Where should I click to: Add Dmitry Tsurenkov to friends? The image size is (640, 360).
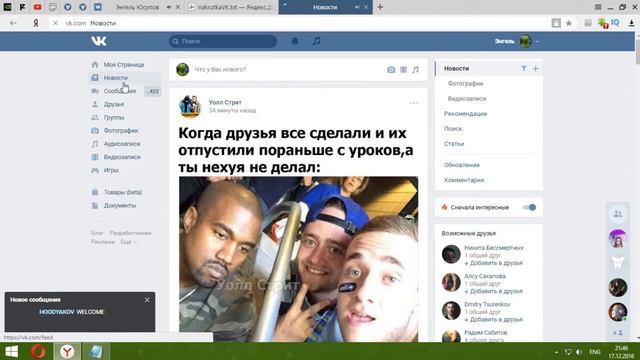(x=493, y=319)
